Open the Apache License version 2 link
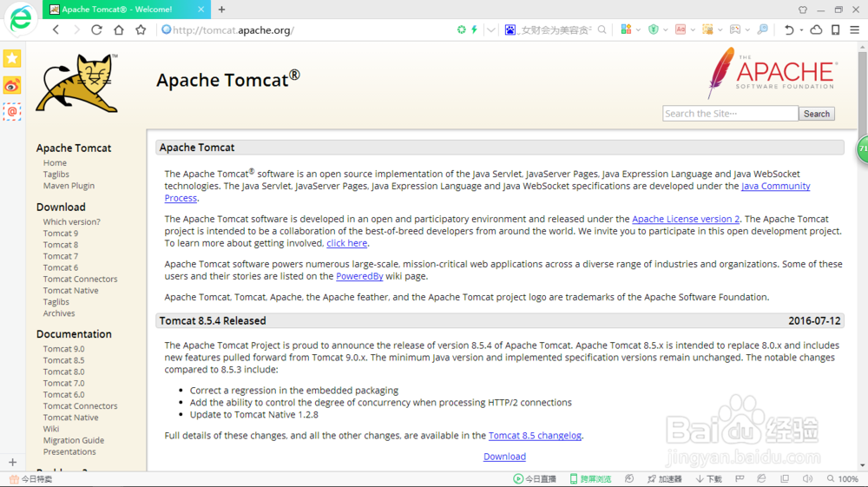The height and width of the screenshot is (487, 868). coord(686,219)
